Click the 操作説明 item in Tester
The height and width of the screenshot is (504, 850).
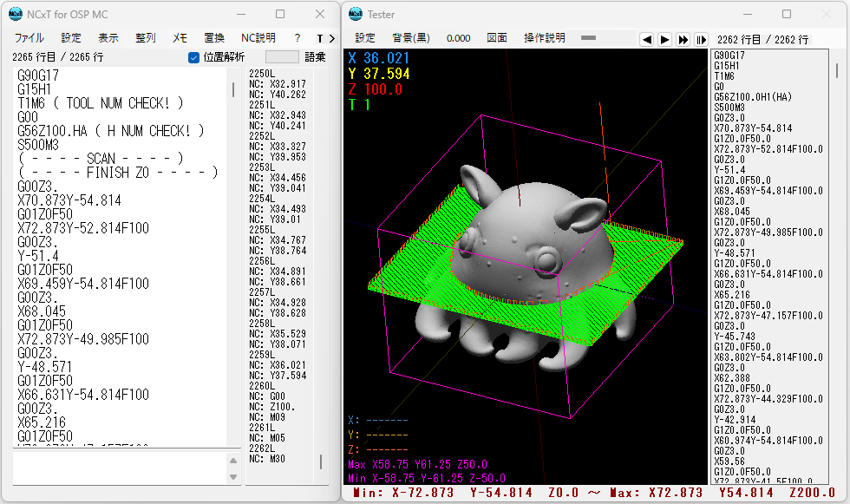click(x=545, y=38)
